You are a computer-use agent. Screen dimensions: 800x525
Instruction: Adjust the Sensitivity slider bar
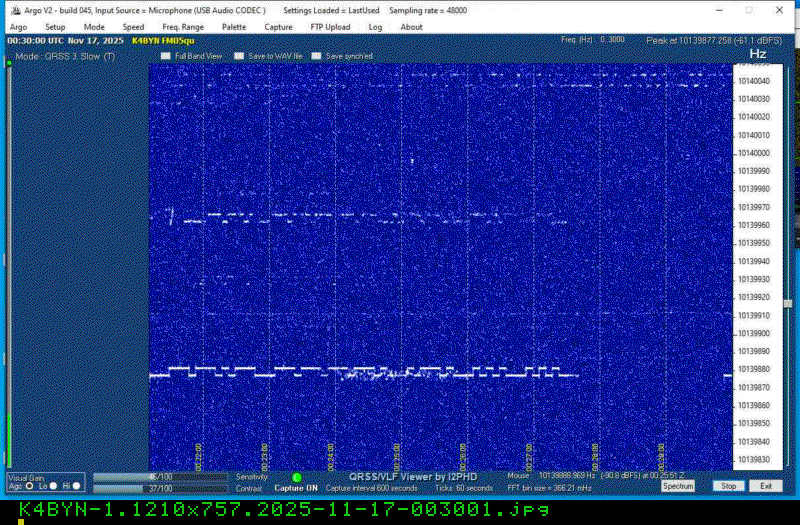pyautogui.click(x=160, y=477)
